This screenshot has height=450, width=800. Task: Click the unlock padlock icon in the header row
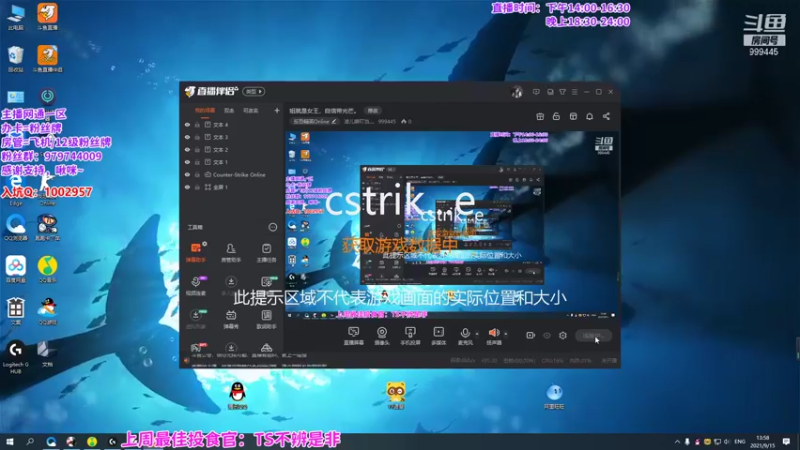point(556,116)
